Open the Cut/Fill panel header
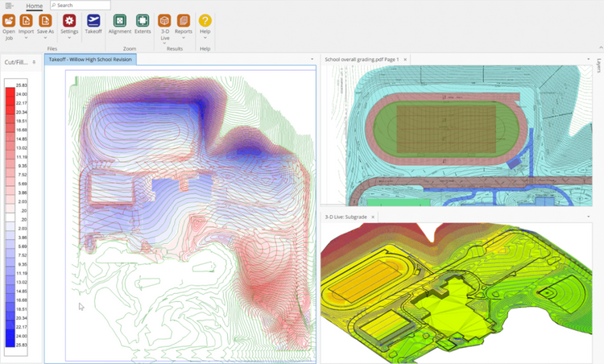The height and width of the screenshot is (364, 604). click(16, 62)
